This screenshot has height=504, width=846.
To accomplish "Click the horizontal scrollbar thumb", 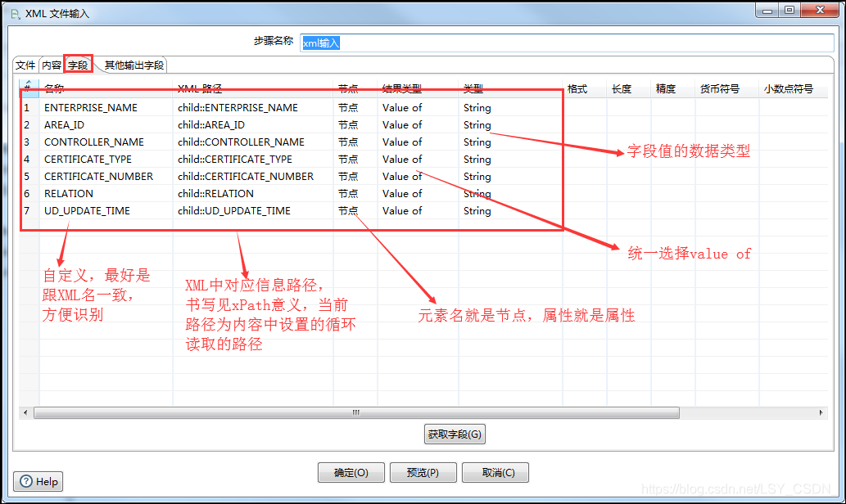I will tap(356, 413).
